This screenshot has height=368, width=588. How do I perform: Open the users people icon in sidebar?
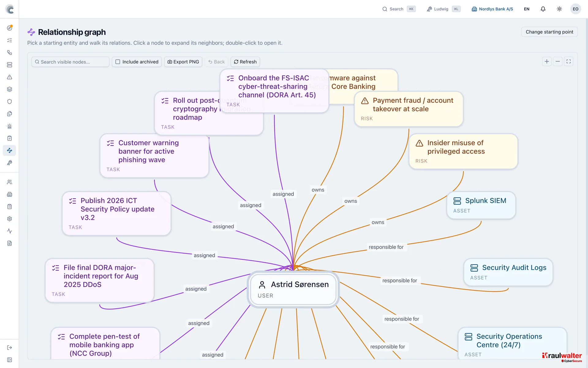[9, 182]
